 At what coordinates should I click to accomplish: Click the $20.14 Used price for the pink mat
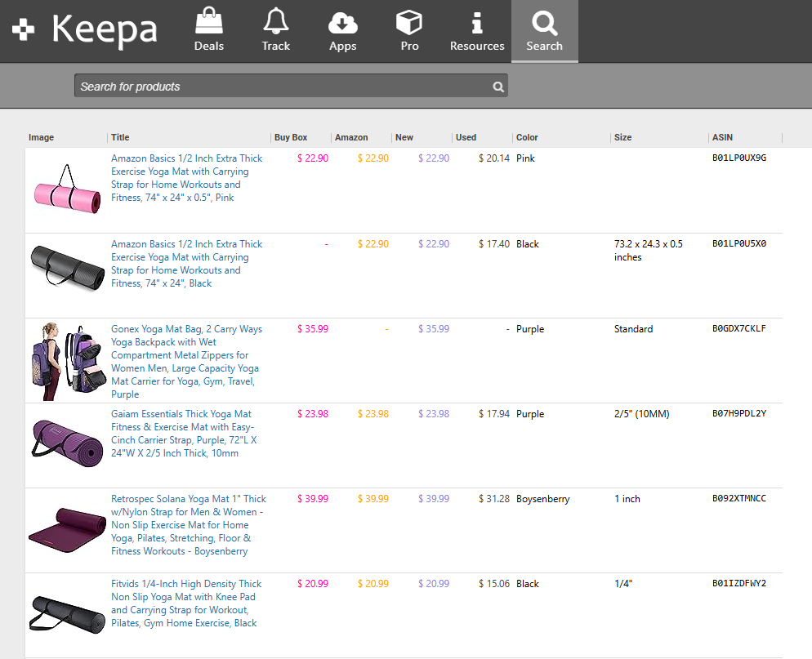[493, 158]
